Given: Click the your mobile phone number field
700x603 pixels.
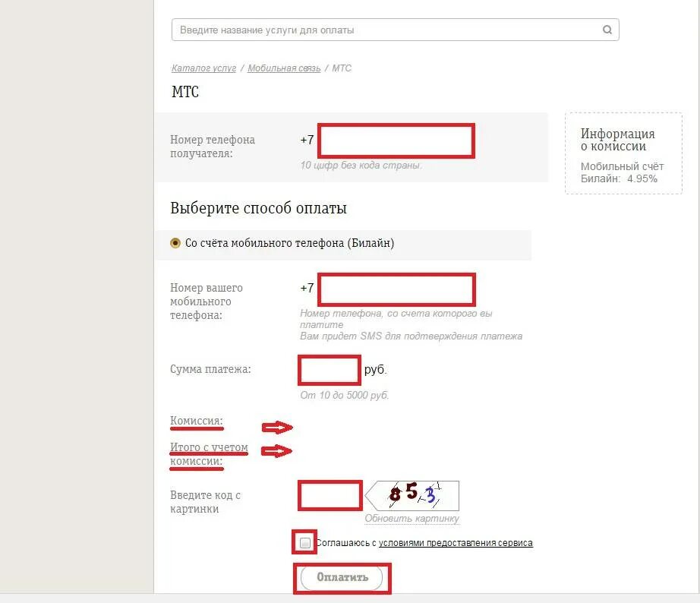Looking at the screenshot, I should click(x=396, y=289).
